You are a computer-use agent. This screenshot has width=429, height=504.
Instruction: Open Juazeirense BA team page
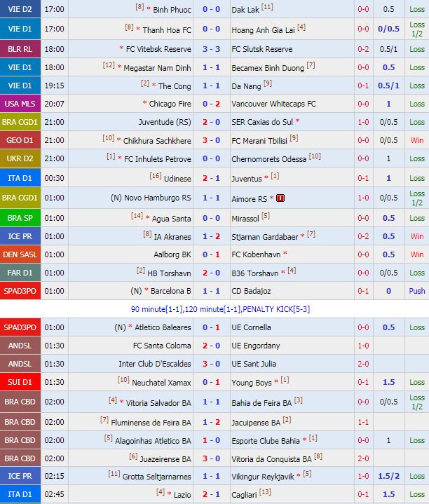[165, 459]
